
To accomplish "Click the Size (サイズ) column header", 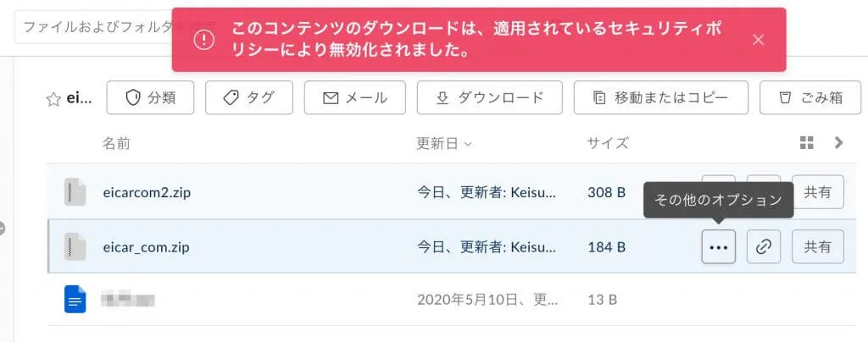I will coord(608,143).
